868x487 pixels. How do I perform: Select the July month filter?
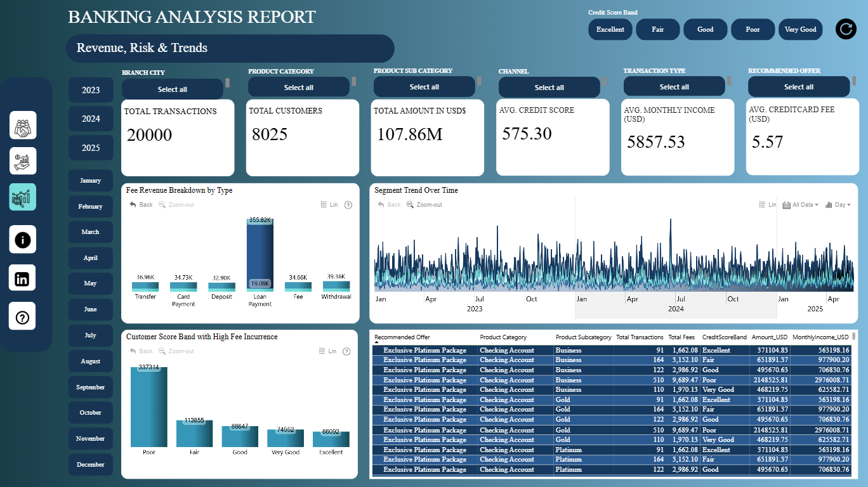click(91, 335)
